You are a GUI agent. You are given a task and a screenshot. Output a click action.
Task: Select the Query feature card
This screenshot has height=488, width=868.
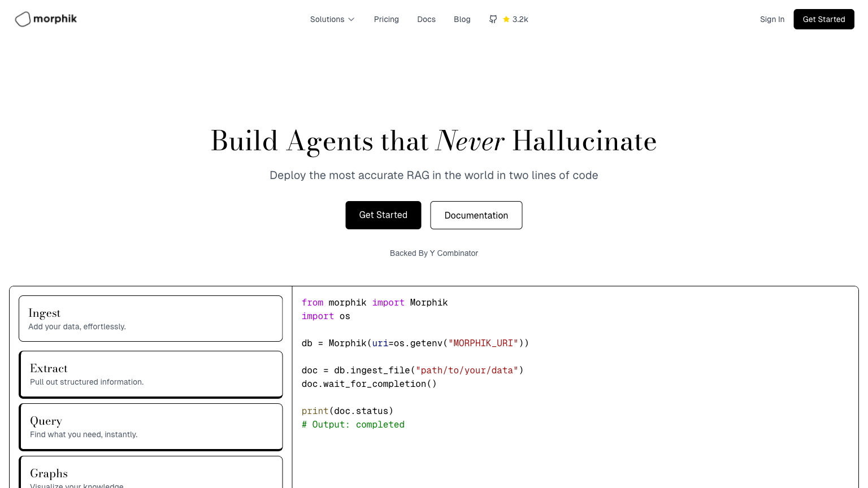150,426
